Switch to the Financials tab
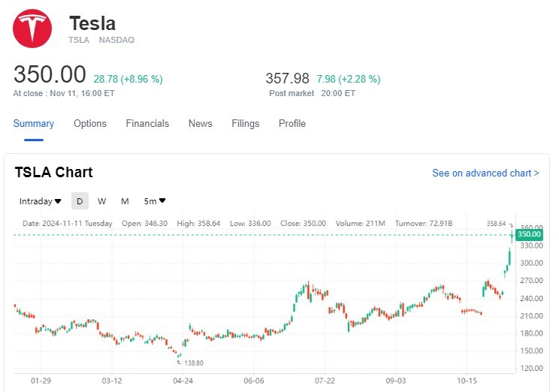This screenshot has height=392, width=559. (x=147, y=124)
